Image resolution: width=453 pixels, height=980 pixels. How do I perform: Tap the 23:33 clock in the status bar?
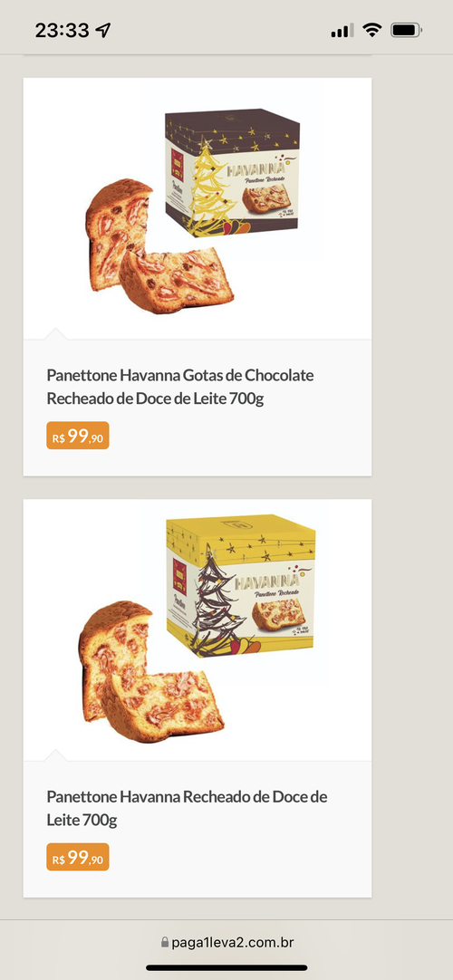[62, 29]
